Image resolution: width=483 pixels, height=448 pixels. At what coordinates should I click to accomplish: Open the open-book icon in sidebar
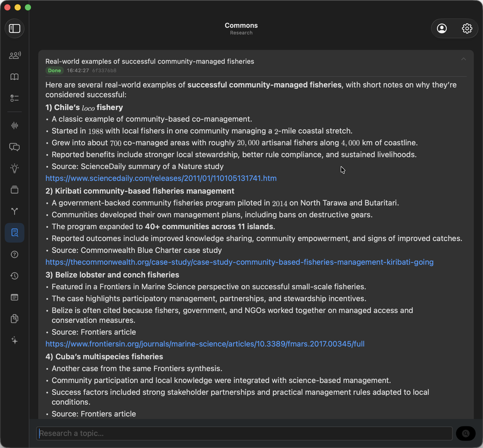point(14,76)
